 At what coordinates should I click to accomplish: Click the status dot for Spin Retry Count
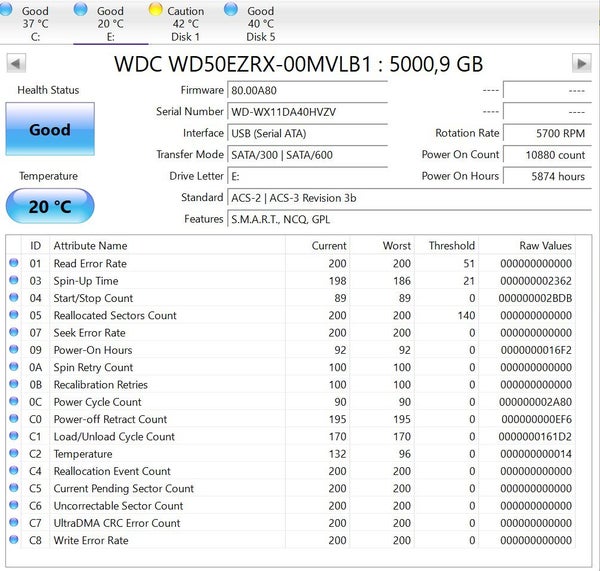pos(14,366)
